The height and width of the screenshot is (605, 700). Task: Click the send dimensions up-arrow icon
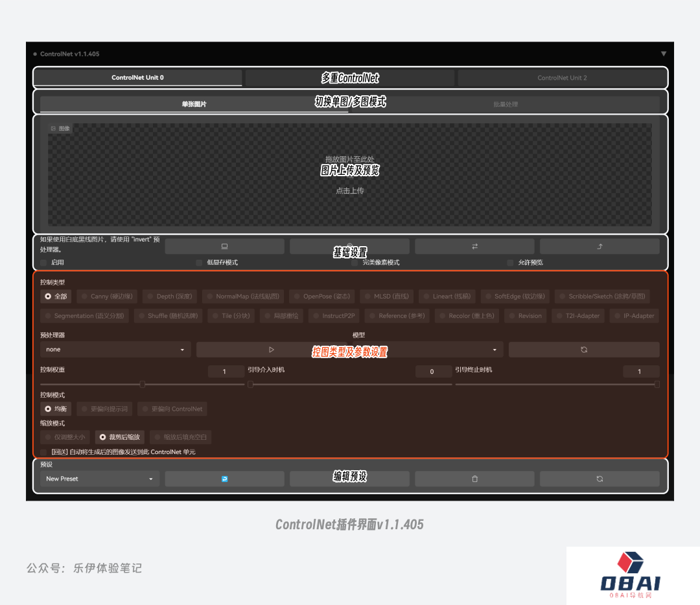(x=600, y=246)
